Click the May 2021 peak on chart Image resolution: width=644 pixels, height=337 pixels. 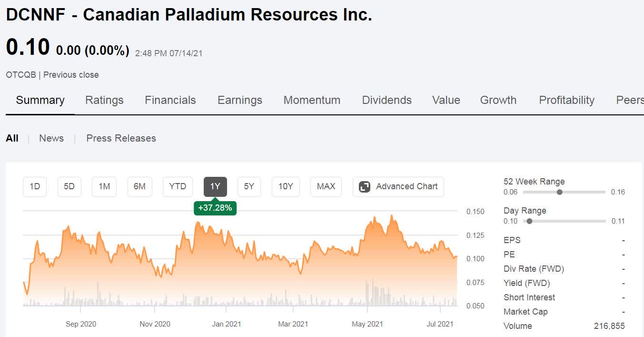pos(392,215)
